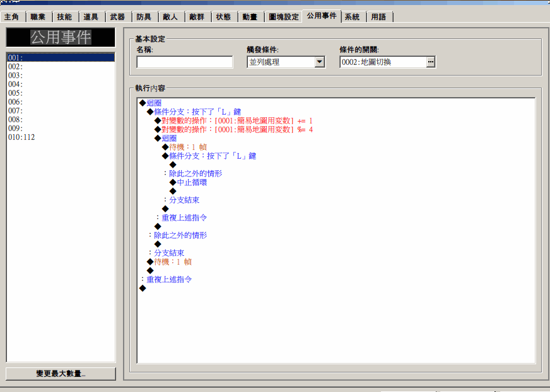Go to the 動畫 tab

pos(250,17)
